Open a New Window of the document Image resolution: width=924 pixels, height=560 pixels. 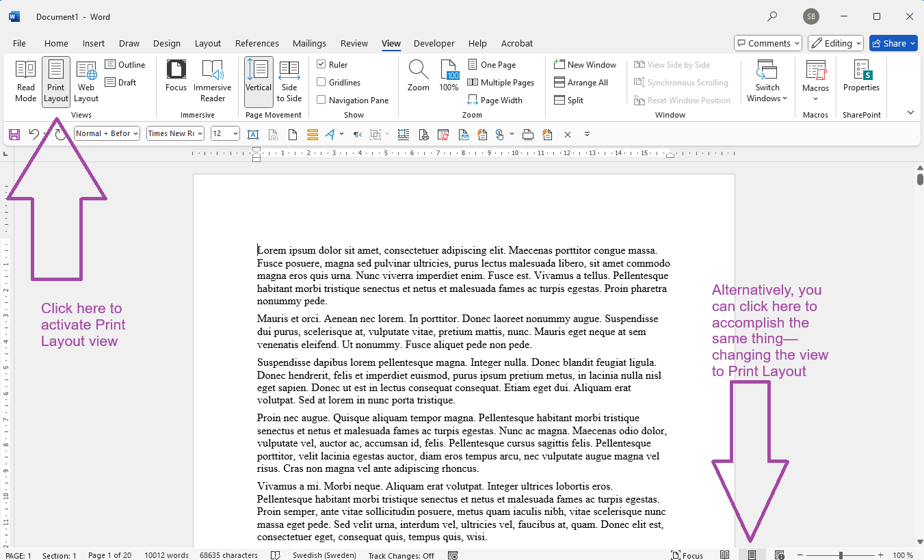click(x=585, y=65)
